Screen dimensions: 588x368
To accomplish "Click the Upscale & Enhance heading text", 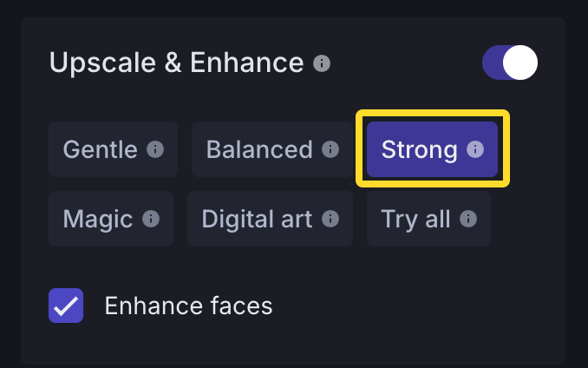I will point(177,62).
